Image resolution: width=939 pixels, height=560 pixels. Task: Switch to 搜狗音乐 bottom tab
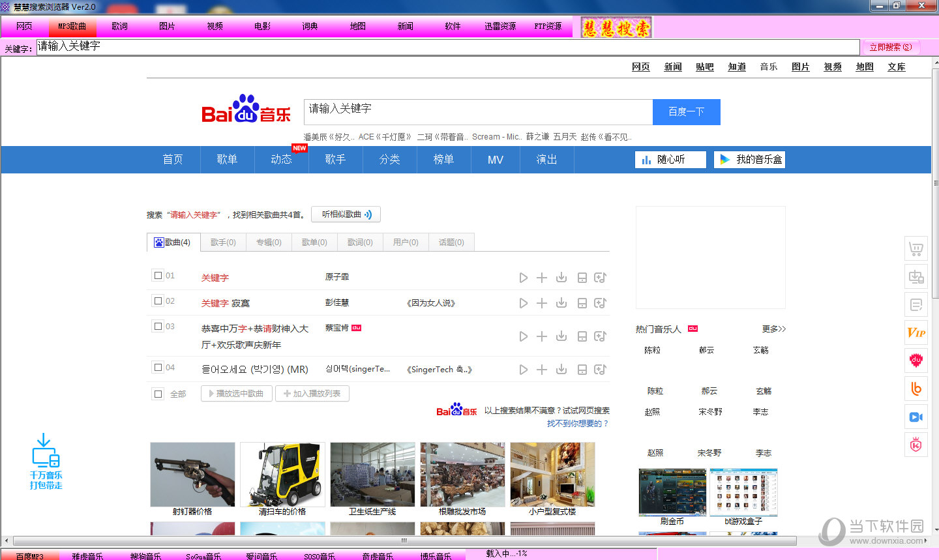point(146,555)
